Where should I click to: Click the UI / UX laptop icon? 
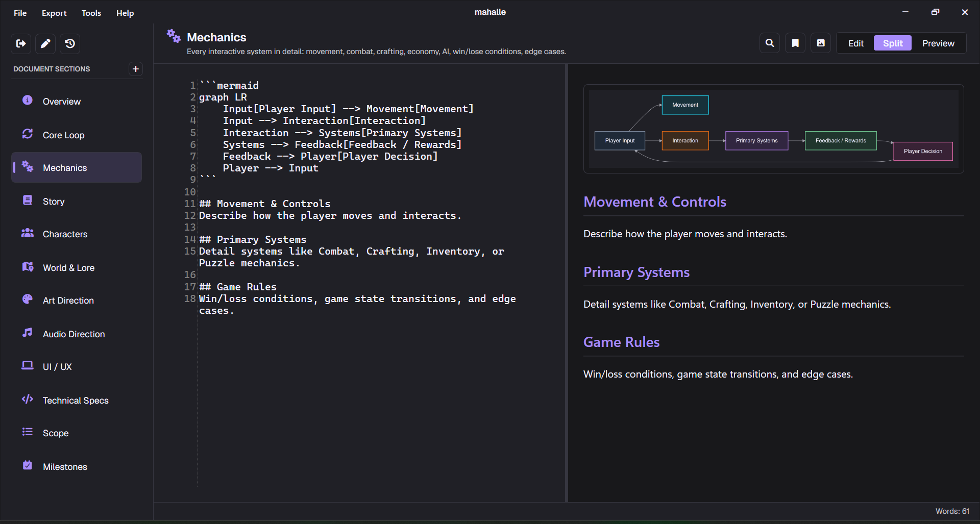[28, 366]
